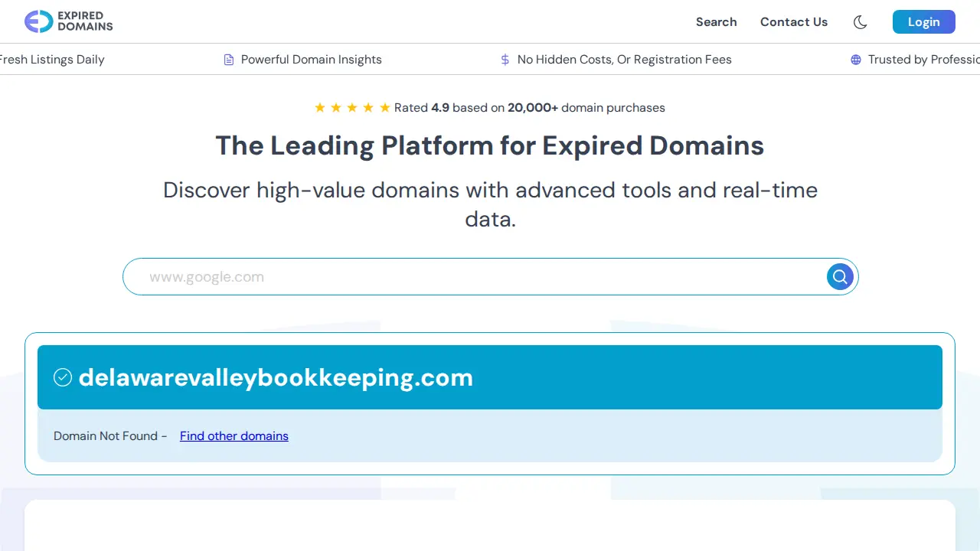Click the blue magnifier search button
Image resolution: width=980 pixels, height=551 pixels.
[x=840, y=276]
